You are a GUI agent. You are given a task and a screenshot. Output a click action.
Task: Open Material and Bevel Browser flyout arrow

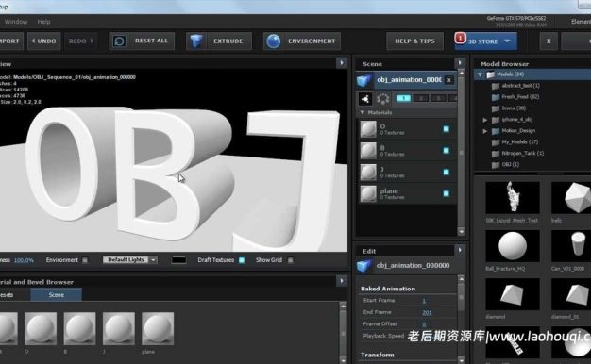coord(342,281)
